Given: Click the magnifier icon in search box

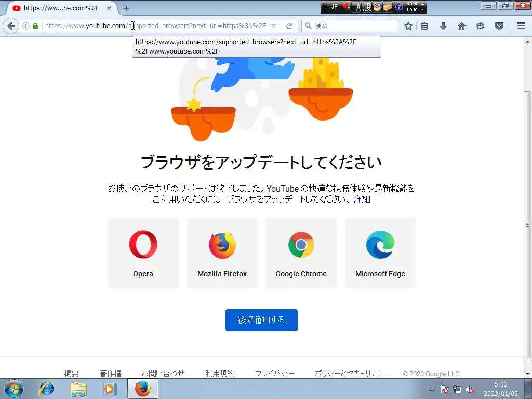Looking at the screenshot, I should [x=308, y=26].
